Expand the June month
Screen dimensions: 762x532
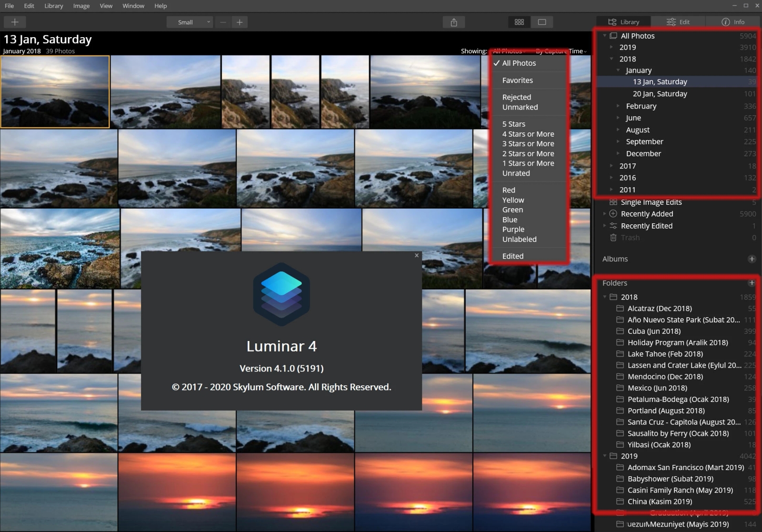618,118
